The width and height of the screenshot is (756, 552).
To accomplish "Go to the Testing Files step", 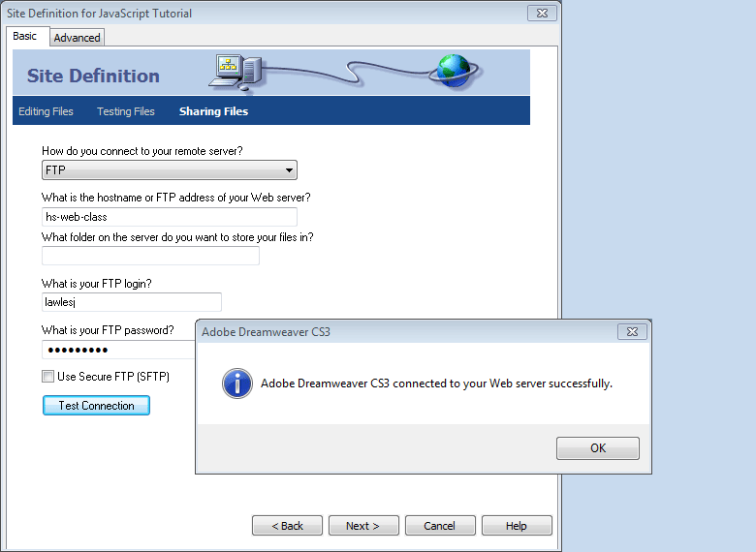I will click(126, 111).
